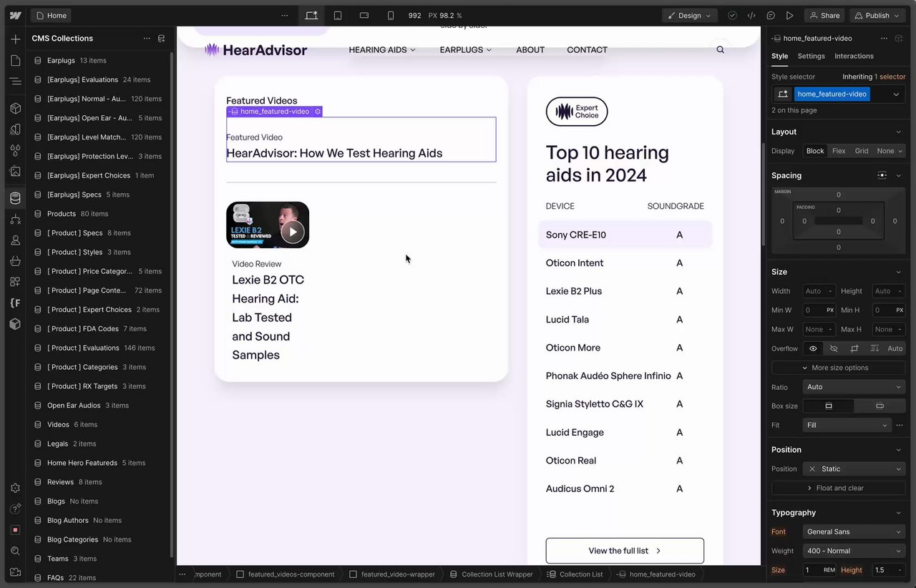Switch to the Settings tab
This screenshot has width=916, height=588.
(x=811, y=56)
